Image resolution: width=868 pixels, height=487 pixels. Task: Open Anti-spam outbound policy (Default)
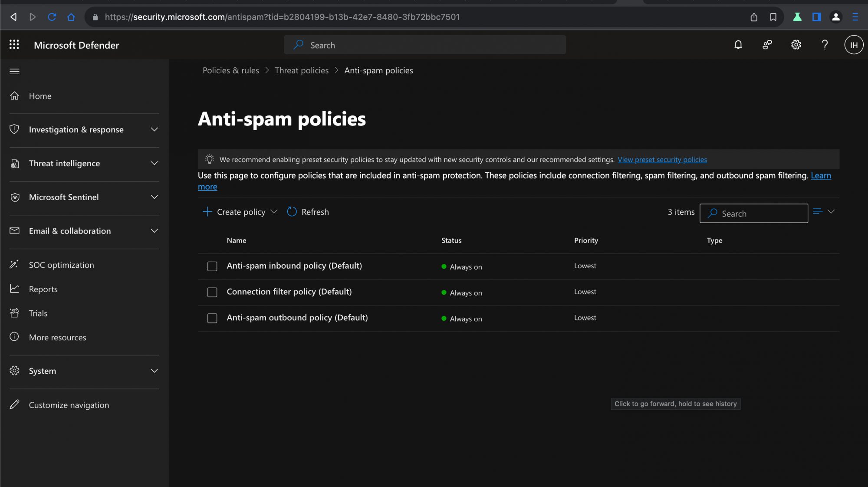tap(297, 318)
